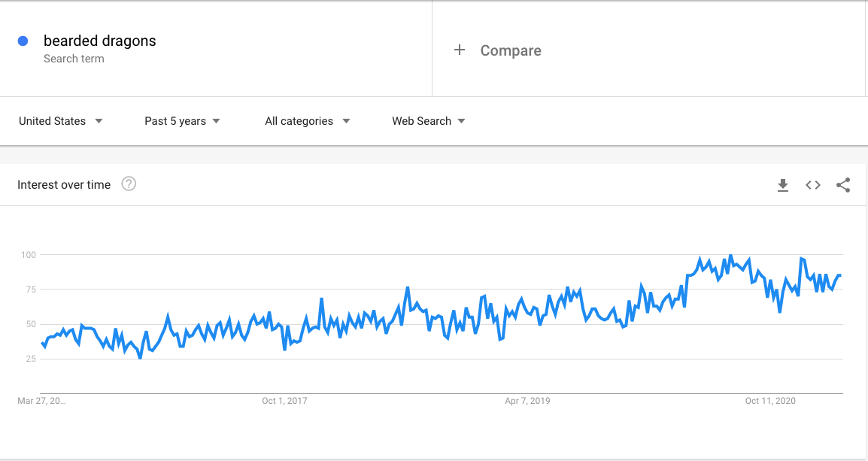
Task: Click the blue dot beside bearded dragons
Action: pos(23,41)
